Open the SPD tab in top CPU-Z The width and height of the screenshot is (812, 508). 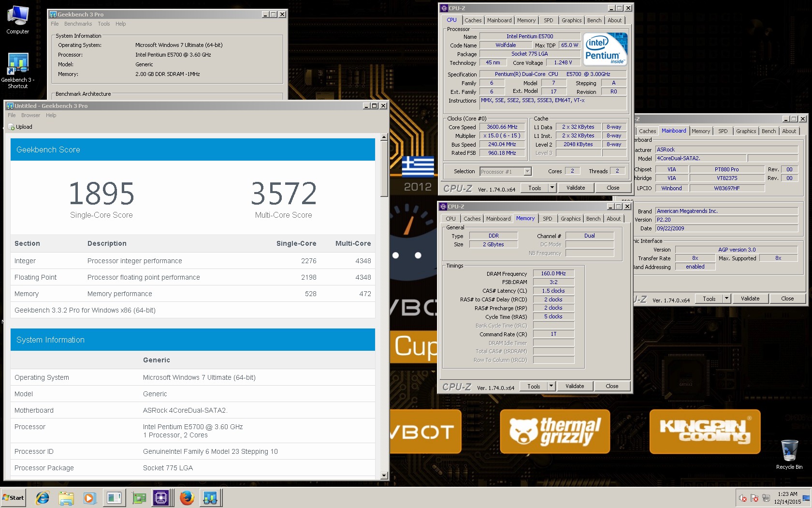(x=548, y=20)
